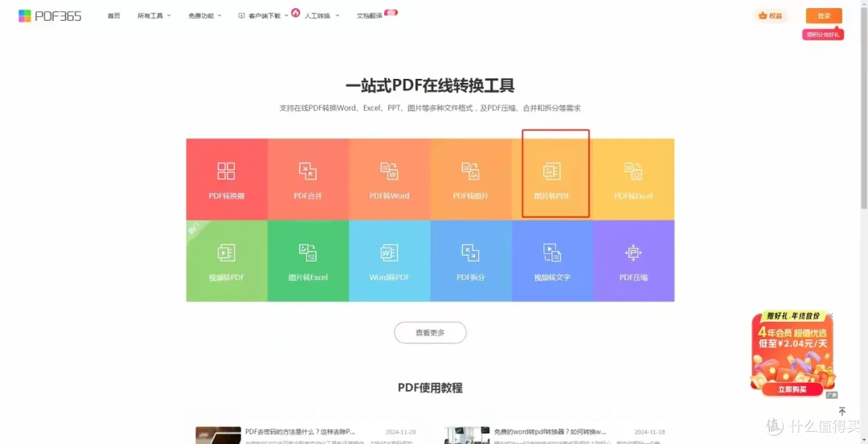Expand the 所有工具 dropdown menu
The height and width of the screenshot is (444, 868).
pyautogui.click(x=154, y=16)
